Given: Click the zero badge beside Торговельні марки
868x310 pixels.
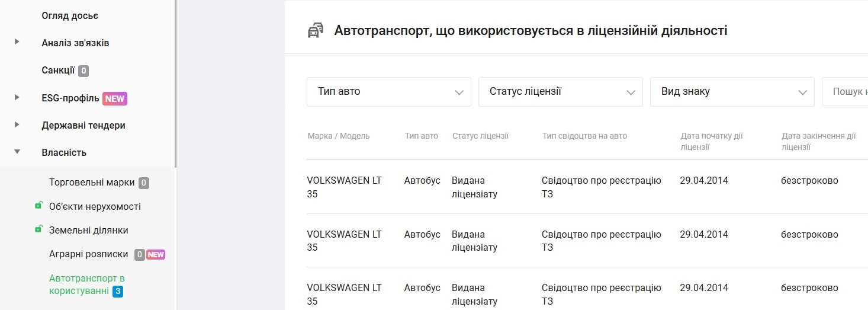Looking at the screenshot, I should [x=143, y=183].
